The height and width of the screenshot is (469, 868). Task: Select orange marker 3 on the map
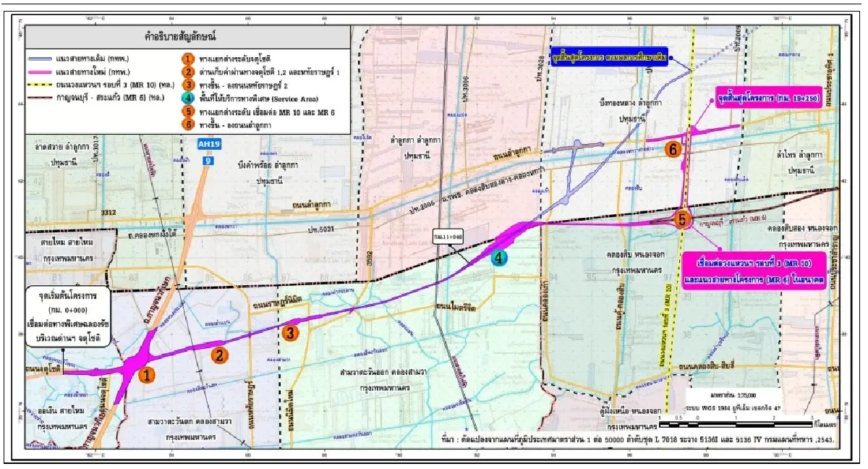point(289,333)
